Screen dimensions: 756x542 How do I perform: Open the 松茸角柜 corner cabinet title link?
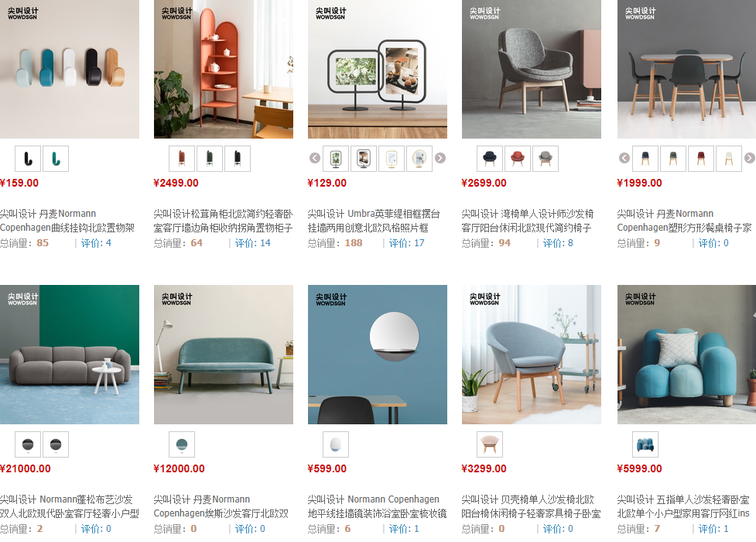tap(223, 221)
